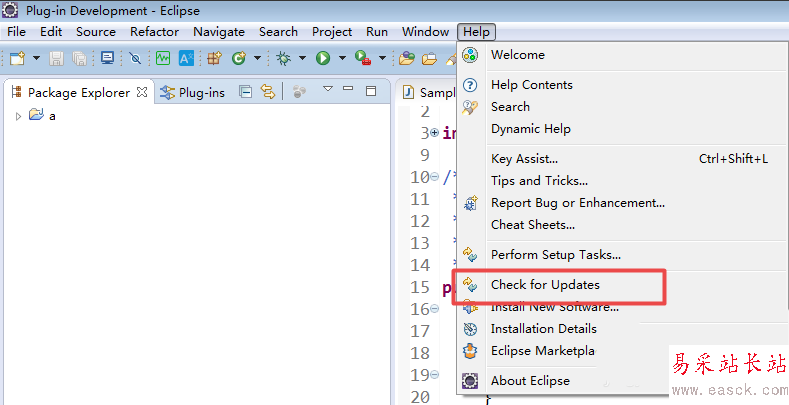Click the grayed focus-on-task icon
The height and width of the screenshot is (405, 789).
[299, 92]
